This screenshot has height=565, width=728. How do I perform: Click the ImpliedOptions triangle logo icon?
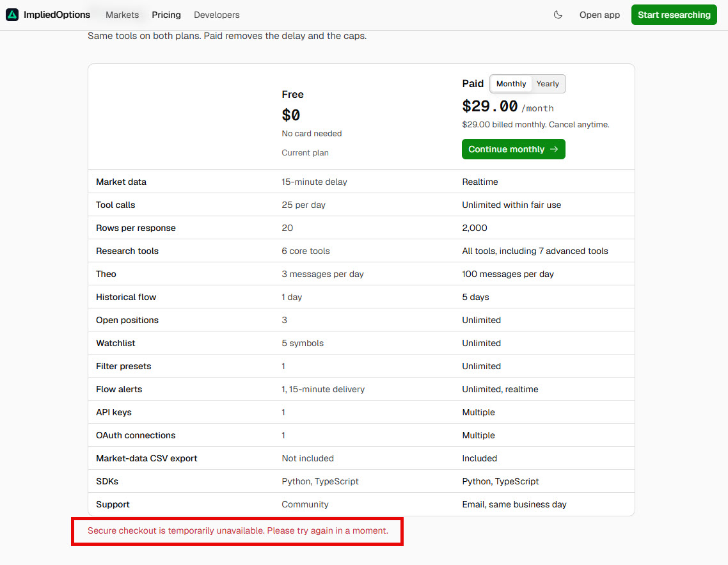coord(12,15)
